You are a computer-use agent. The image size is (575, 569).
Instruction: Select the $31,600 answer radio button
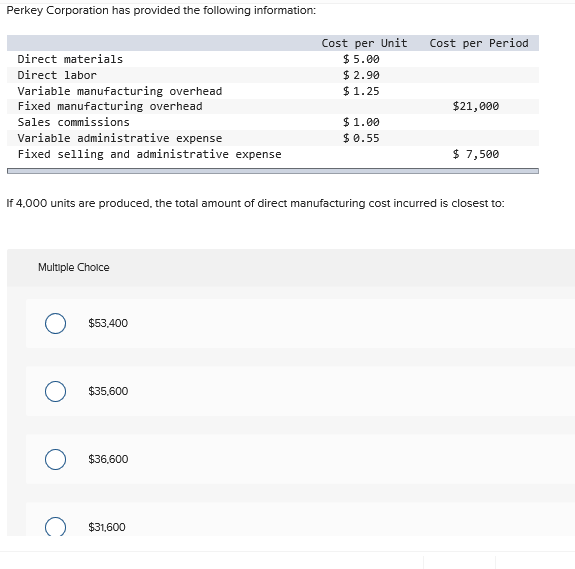pyautogui.click(x=55, y=526)
